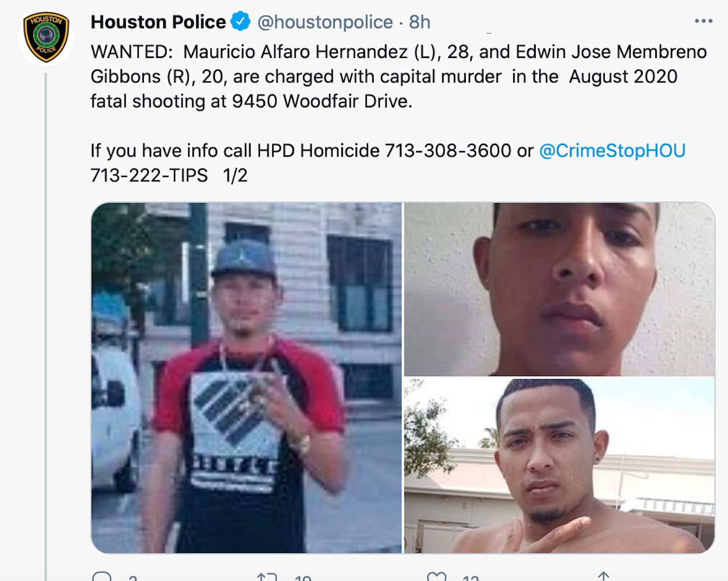Open the @CrimeStopHOU mention link
This screenshot has width=728, height=581.
[x=612, y=151]
